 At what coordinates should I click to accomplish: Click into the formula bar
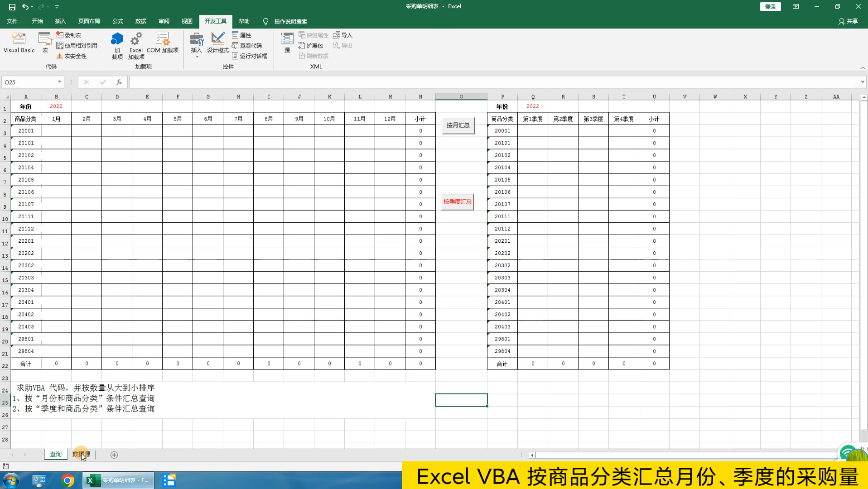pos(494,82)
